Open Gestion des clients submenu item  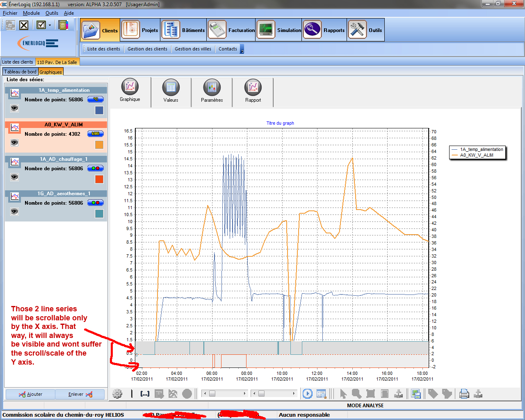(x=147, y=49)
